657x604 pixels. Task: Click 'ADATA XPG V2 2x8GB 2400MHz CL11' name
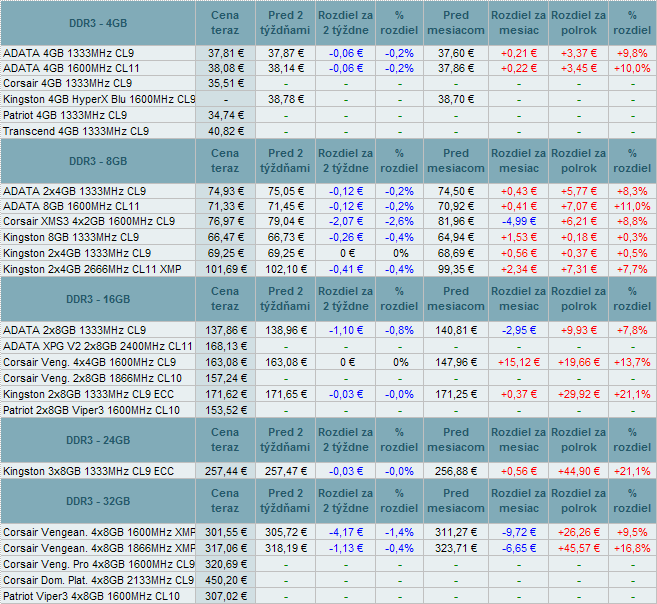pos(98,346)
